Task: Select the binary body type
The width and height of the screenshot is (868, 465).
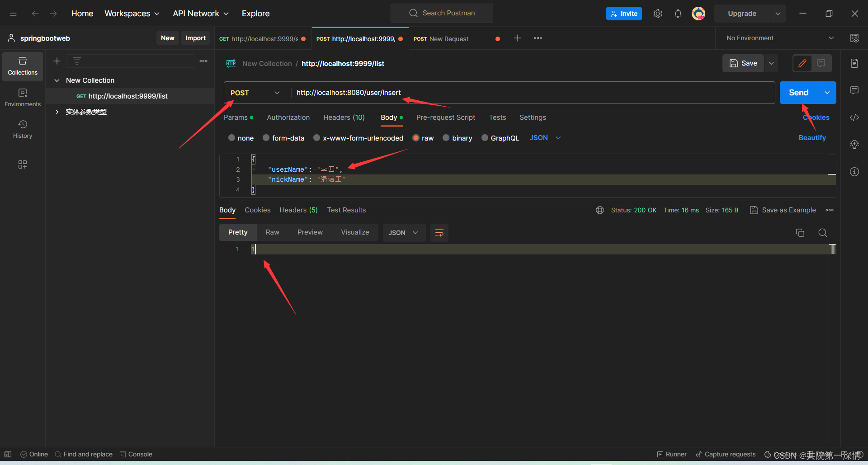Action: click(458, 138)
